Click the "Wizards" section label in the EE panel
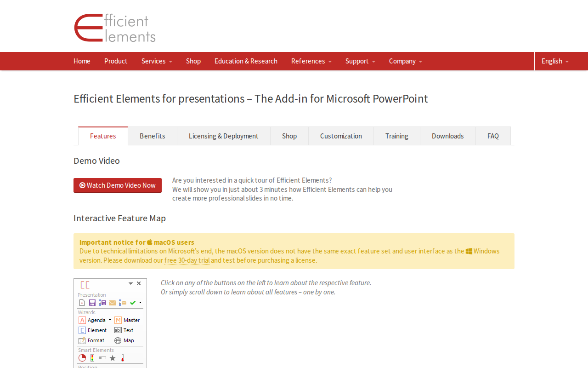 tap(87, 312)
